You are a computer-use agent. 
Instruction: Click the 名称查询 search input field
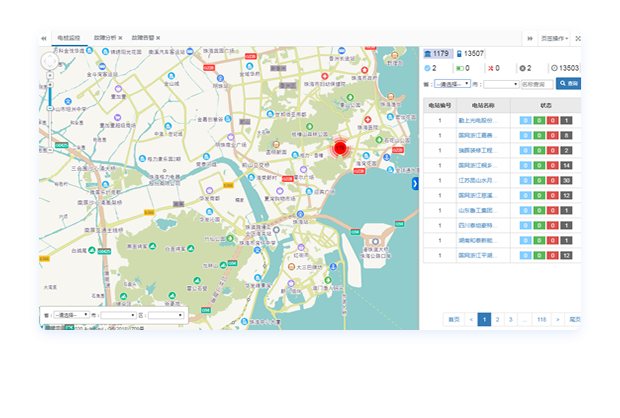(537, 84)
